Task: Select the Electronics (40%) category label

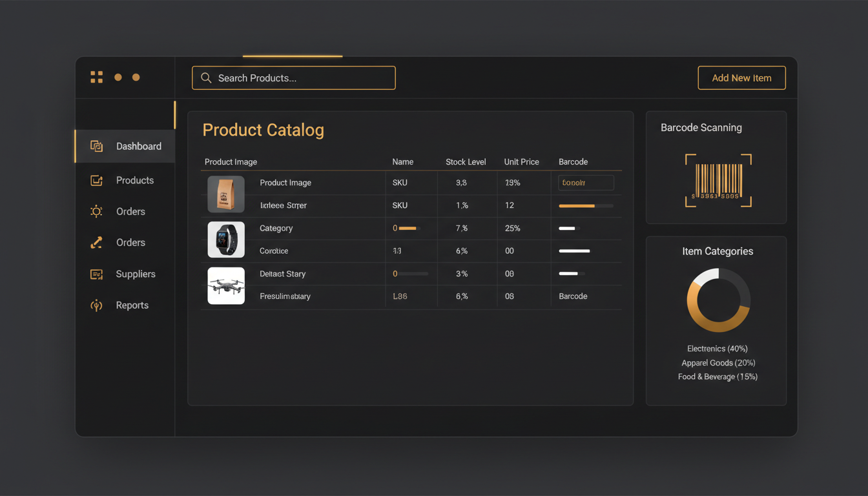Action: click(x=717, y=348)
